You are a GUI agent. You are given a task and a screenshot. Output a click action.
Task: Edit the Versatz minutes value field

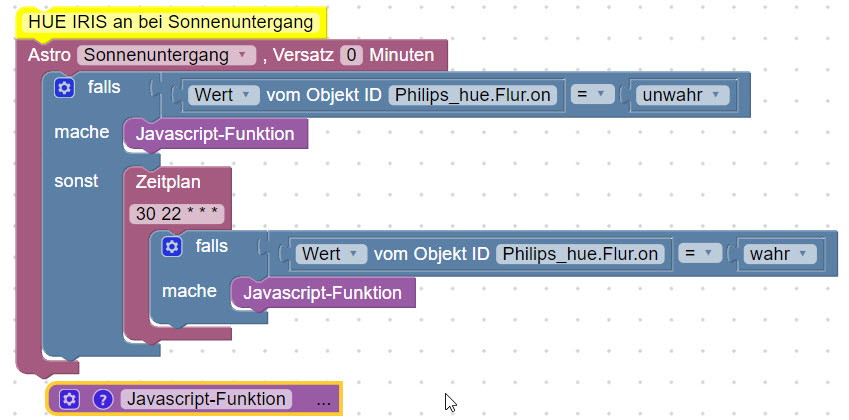[x=351, y=54]
